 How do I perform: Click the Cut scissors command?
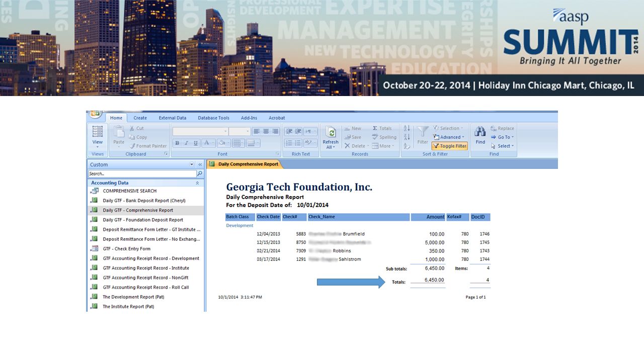(136, 128)
